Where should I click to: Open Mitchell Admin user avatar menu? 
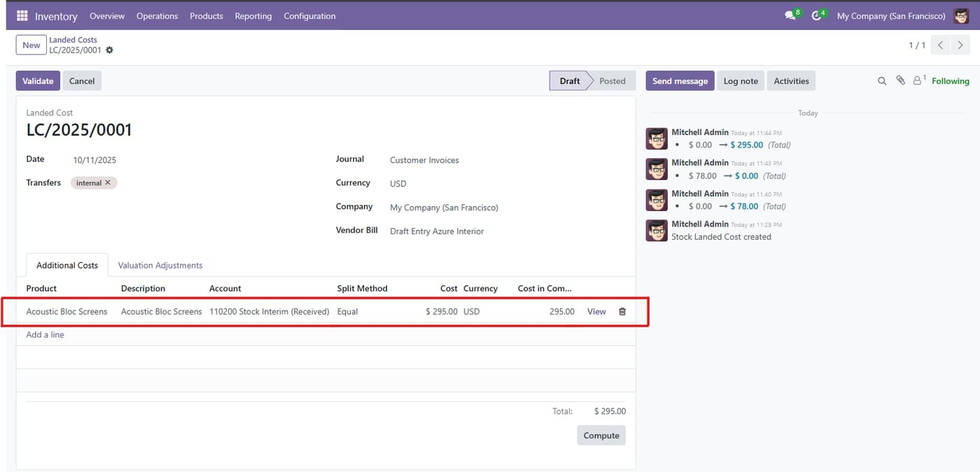pos(961,15)
